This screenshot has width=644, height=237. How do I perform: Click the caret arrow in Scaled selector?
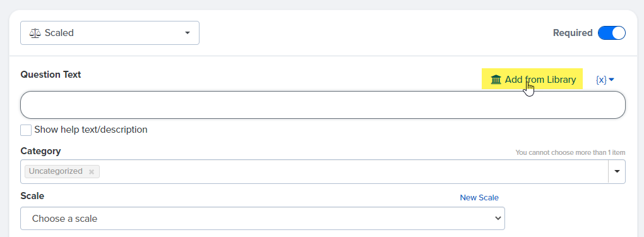point(188,33)
